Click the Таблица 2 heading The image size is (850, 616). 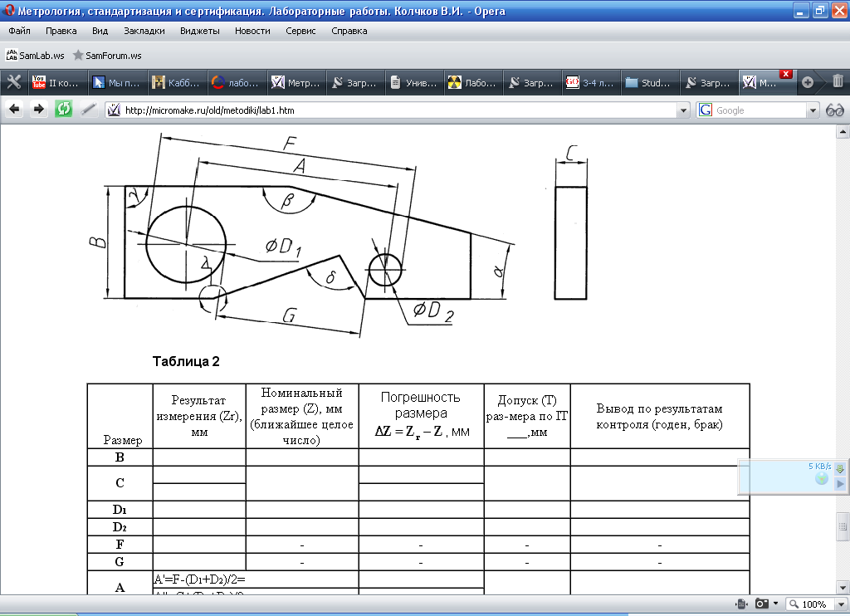186,361
